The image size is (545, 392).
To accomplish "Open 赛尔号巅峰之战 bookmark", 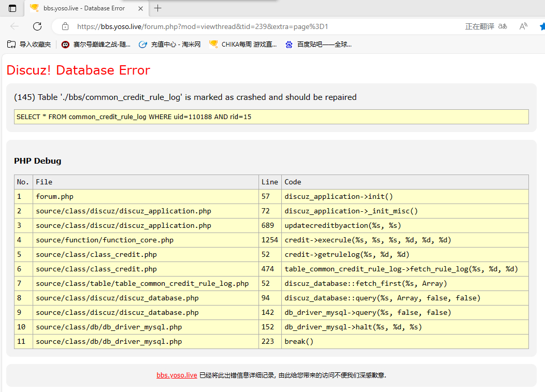I will (x=96, y=45).
